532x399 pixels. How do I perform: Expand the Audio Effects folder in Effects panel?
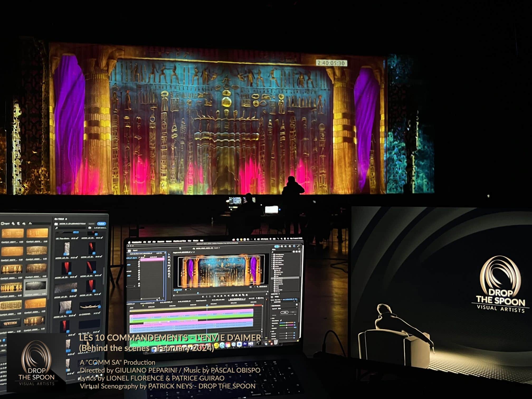(x=272, y=259)
